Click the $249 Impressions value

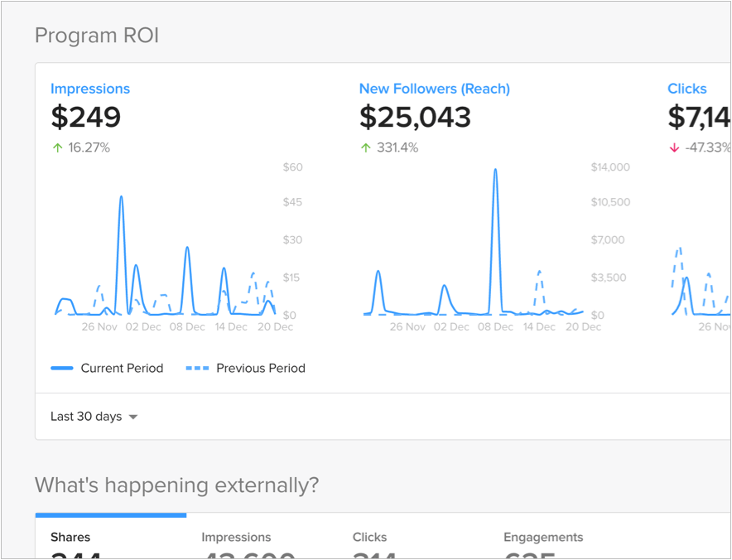point(86,118)
